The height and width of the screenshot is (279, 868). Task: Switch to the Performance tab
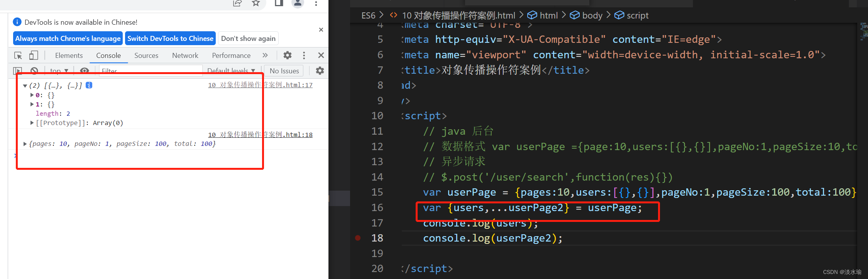(x=231, y=55)
